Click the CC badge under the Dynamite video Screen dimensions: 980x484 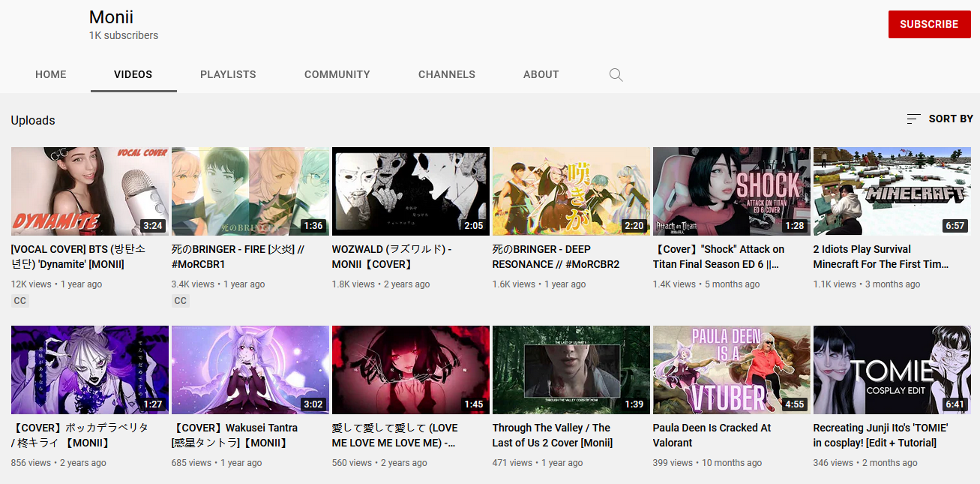click(x=20, y=301)
